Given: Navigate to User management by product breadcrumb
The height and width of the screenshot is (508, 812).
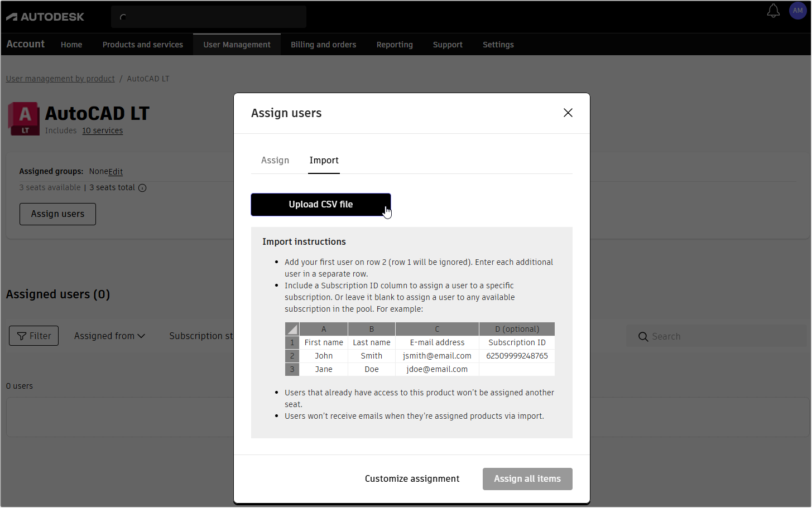Looking at the screenshot, I should 60,78.
